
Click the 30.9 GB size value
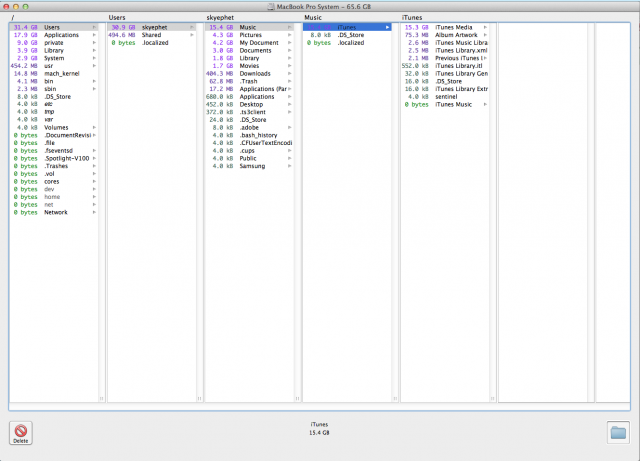pos(123,27)
